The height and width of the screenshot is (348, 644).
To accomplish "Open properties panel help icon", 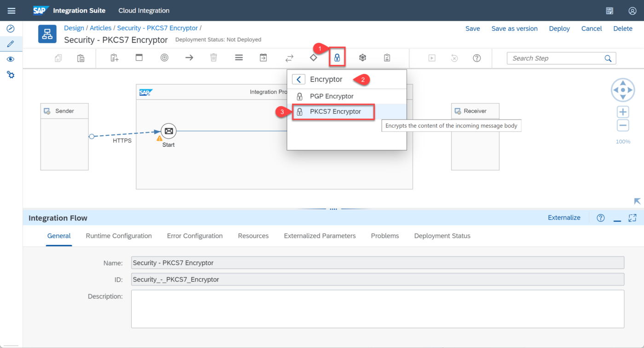I will 600,218.
